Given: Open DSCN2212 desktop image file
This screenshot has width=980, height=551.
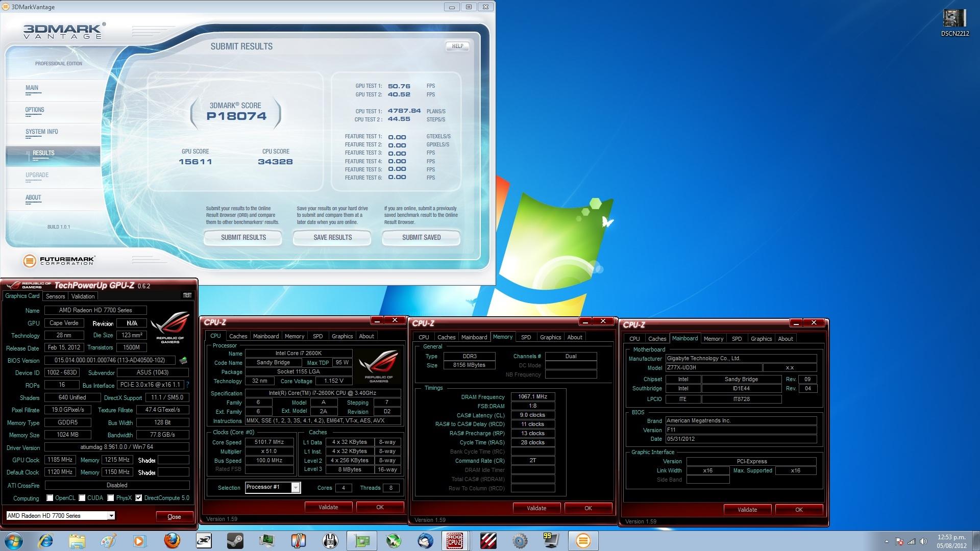Looking at the screenshot, I should click(954, 23).
